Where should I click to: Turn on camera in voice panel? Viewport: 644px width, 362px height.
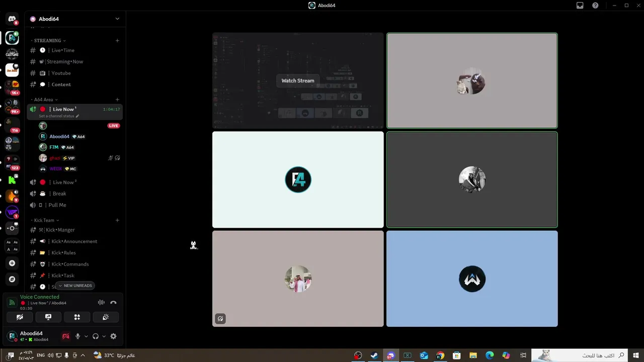coord(20,317)
